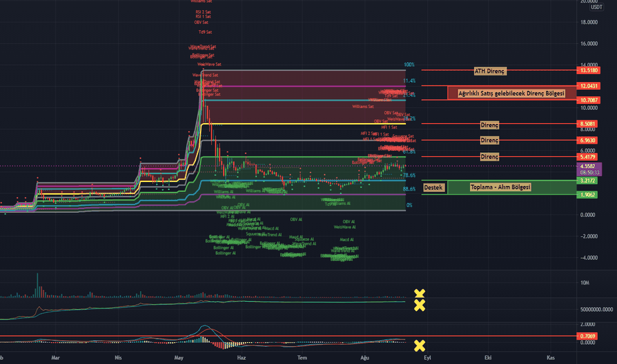This screenshot has width=617, height=364.
Task: Click the Tem label on the time axis
Action: click(x=302, y=357)
